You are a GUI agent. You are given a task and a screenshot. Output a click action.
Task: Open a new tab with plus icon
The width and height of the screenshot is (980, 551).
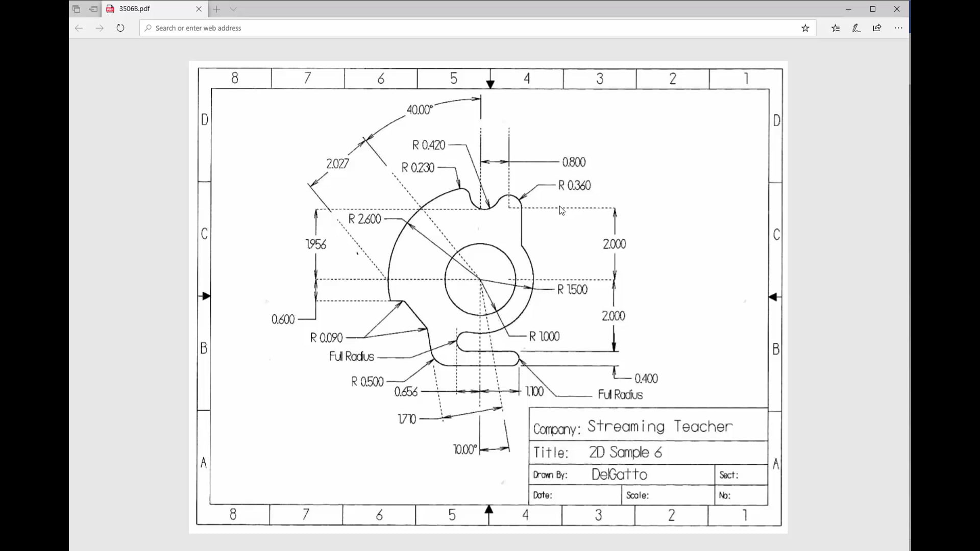[x=216, y=9]
